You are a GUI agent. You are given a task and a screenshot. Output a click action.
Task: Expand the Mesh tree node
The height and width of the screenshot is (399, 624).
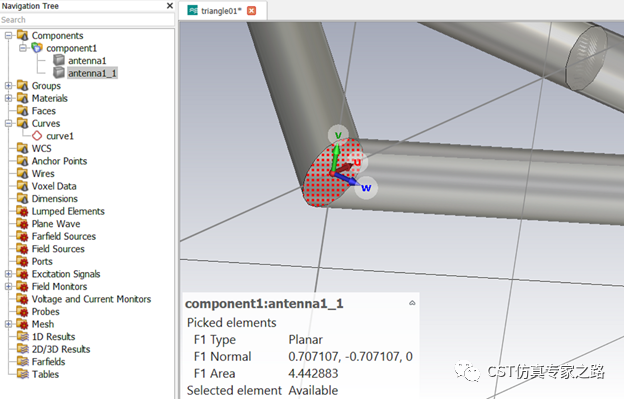[x=8, y=324]
